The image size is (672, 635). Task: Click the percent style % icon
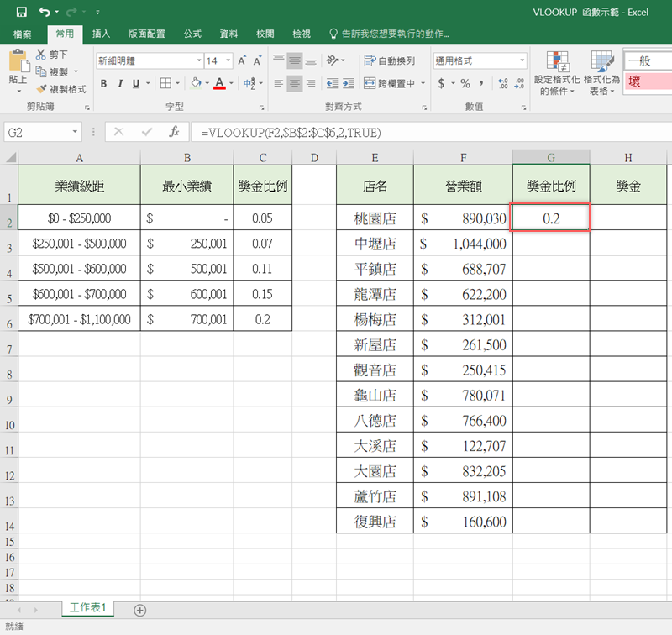tap(465, 83)
